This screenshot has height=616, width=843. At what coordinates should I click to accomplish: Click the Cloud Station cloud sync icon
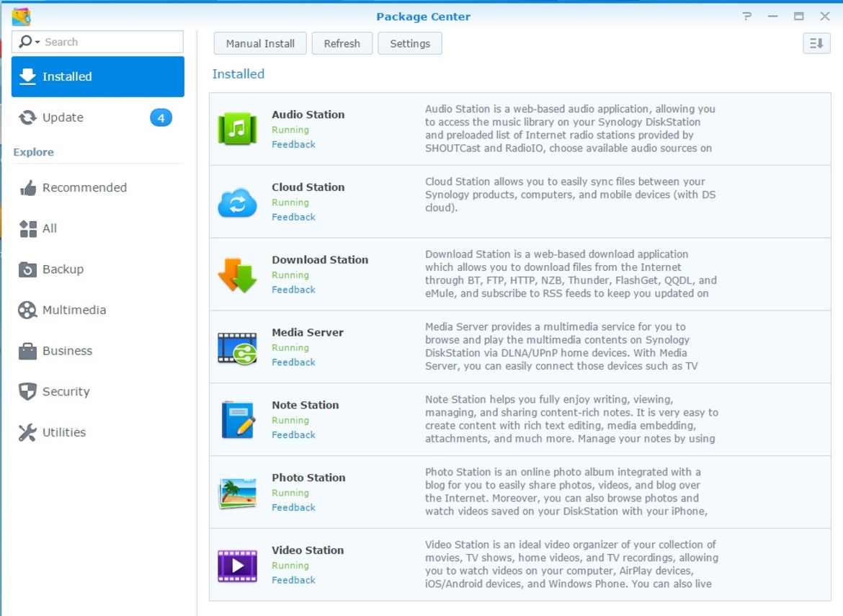(x=237, y=202)
